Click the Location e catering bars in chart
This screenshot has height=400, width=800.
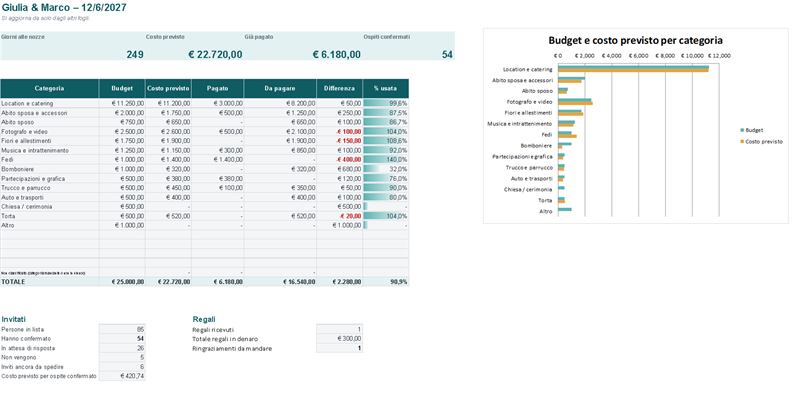point(633,69)
